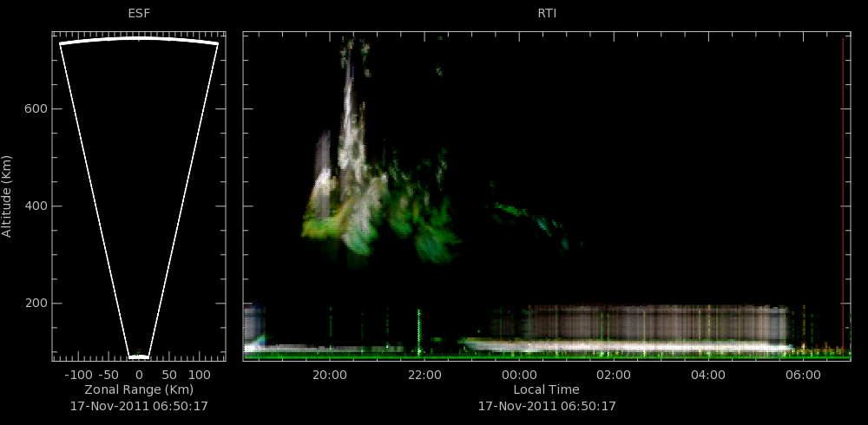The image size is (868, 425).
Task: Click the 06:00 time tick label
Action: coord(803,375)
